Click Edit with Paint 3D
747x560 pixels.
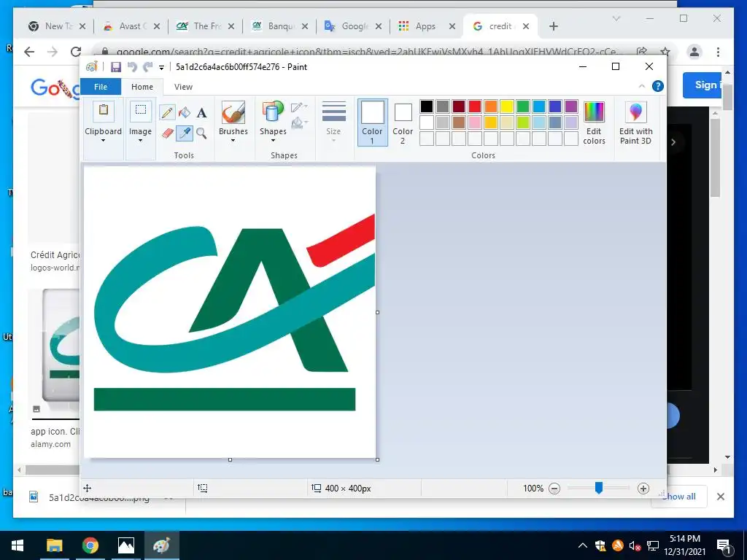636,122
